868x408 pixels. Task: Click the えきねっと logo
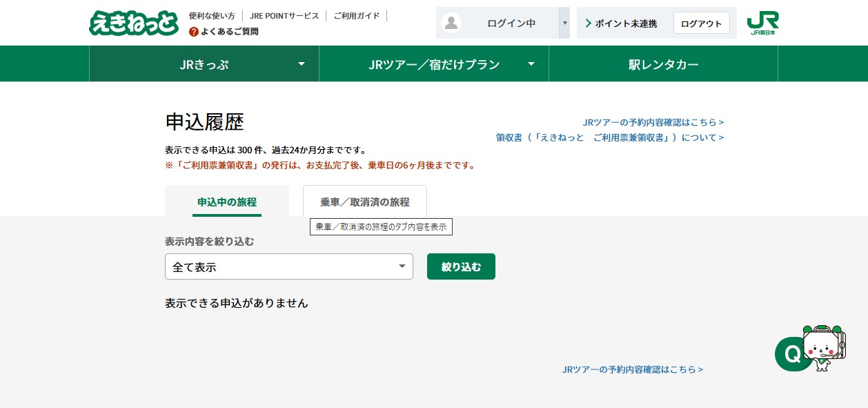pyautogui.click(x=134, y=23)
